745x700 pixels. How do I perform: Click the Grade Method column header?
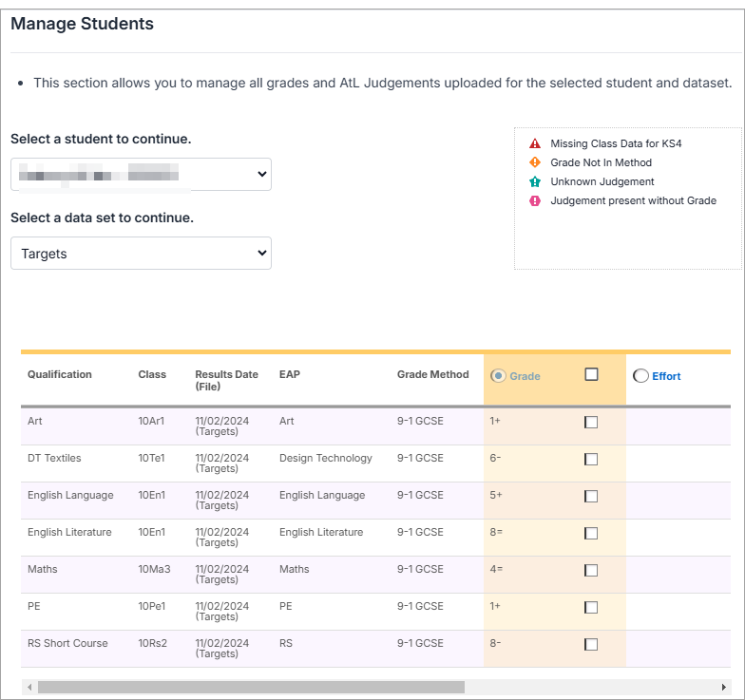(x=432, y=375)
